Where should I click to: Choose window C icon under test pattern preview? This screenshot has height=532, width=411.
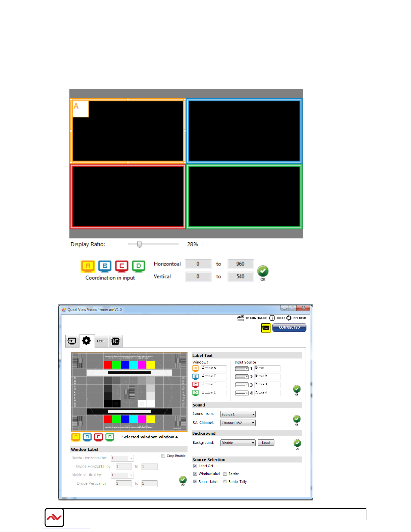pos(99,437)
